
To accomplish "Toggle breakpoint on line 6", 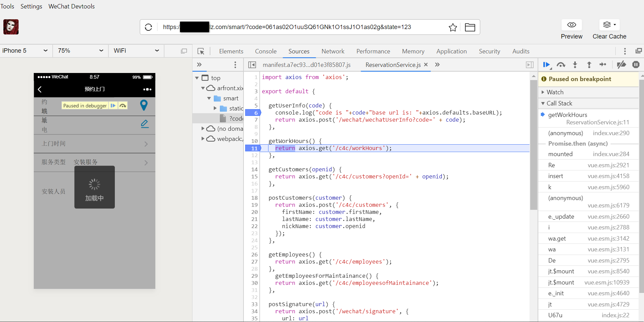I will coord(253,113).
